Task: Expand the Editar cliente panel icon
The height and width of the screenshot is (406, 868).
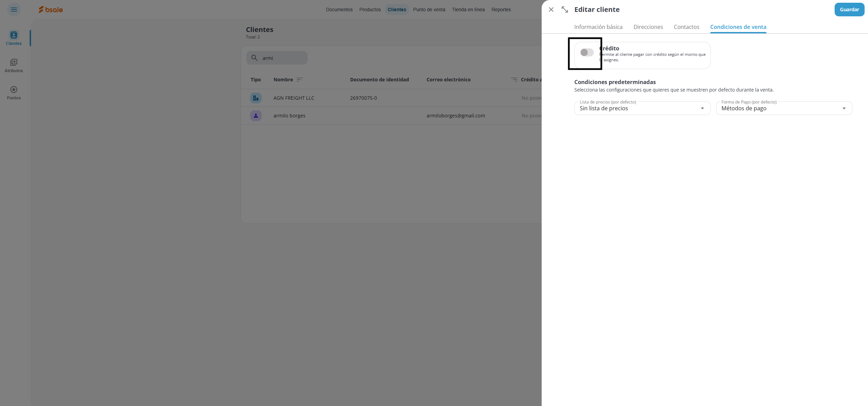Action: click(x=564, y=10)
